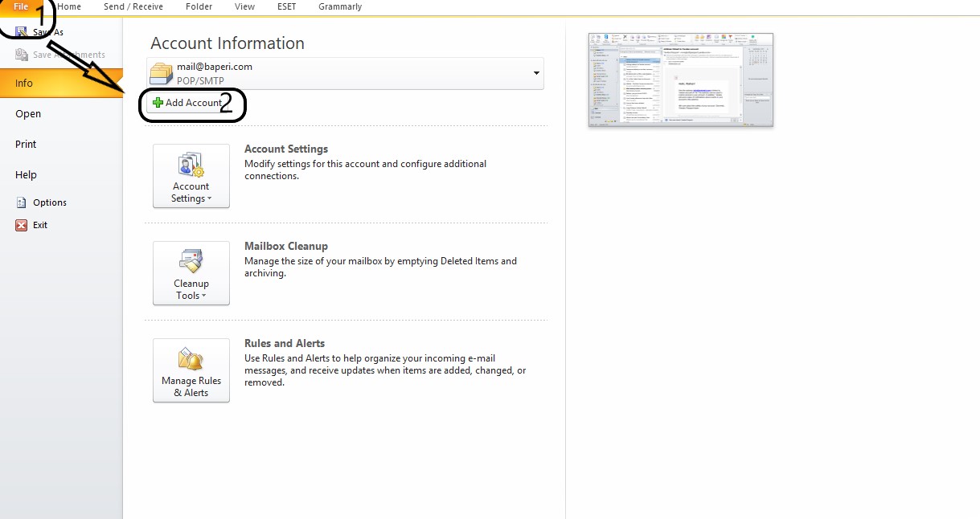Select the Grammarly ribbon tab
The width and height of the screenshot is (980, 519).
339,6
